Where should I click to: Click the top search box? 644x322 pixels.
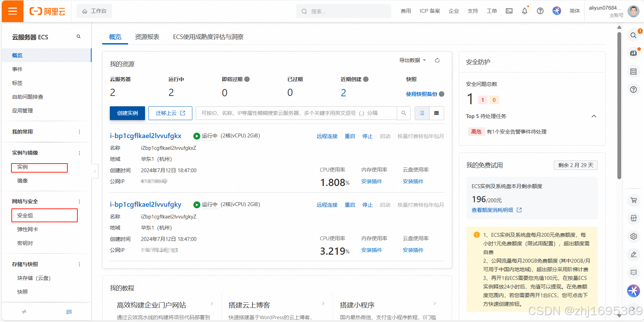tap(344, 11)
